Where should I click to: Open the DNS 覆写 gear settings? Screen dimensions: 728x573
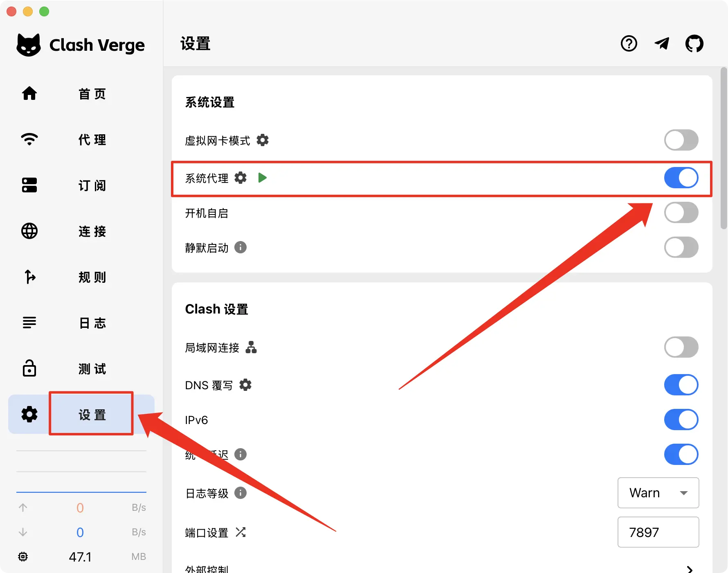point(245,385)
